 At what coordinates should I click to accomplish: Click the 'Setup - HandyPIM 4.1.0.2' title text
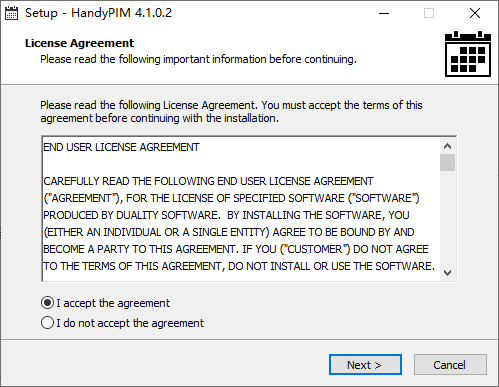click(x=98, y=13)
